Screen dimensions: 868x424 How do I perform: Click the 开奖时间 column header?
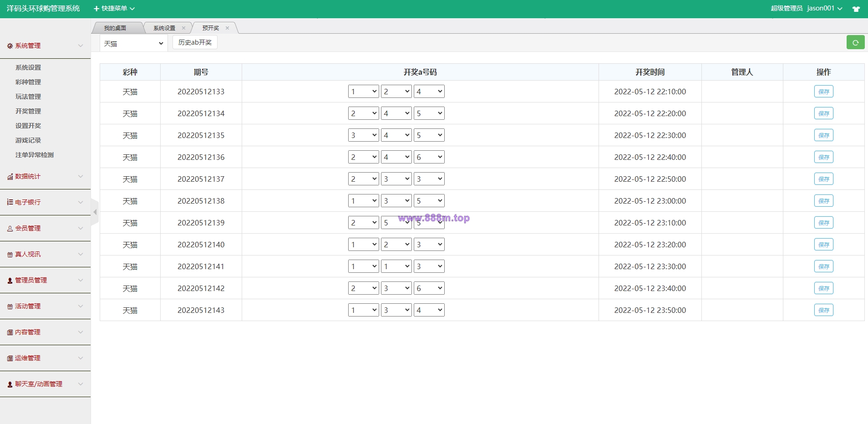[x=650, y=72]
